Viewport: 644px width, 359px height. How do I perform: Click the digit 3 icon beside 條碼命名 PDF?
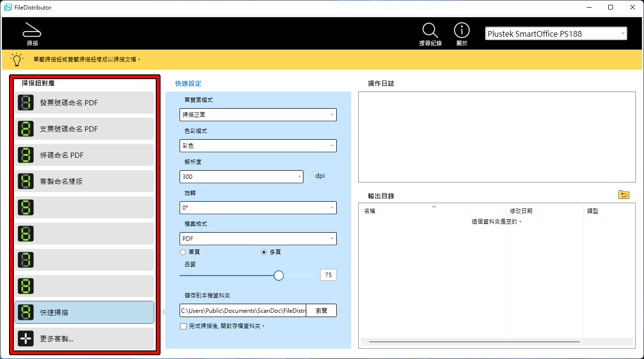(x=26, y=155)
